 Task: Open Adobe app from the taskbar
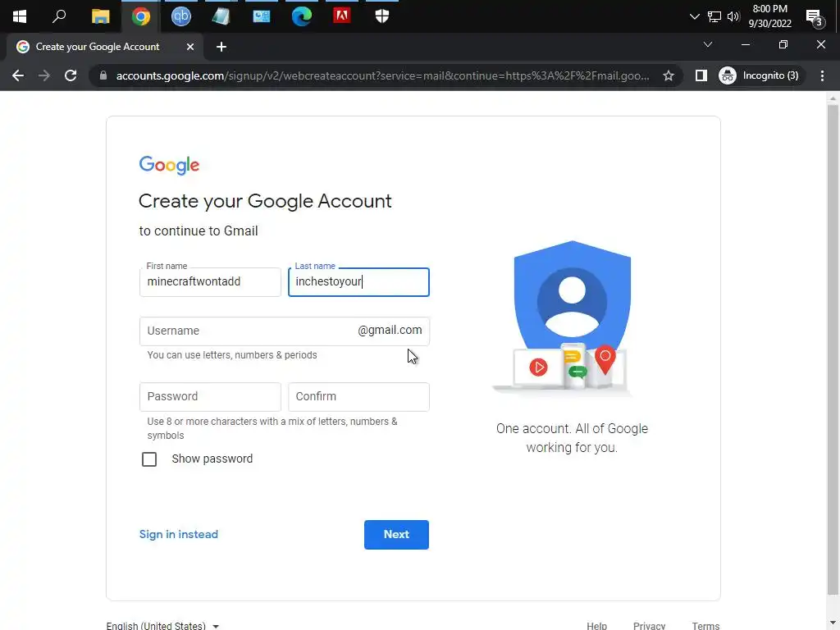[342, 16]
